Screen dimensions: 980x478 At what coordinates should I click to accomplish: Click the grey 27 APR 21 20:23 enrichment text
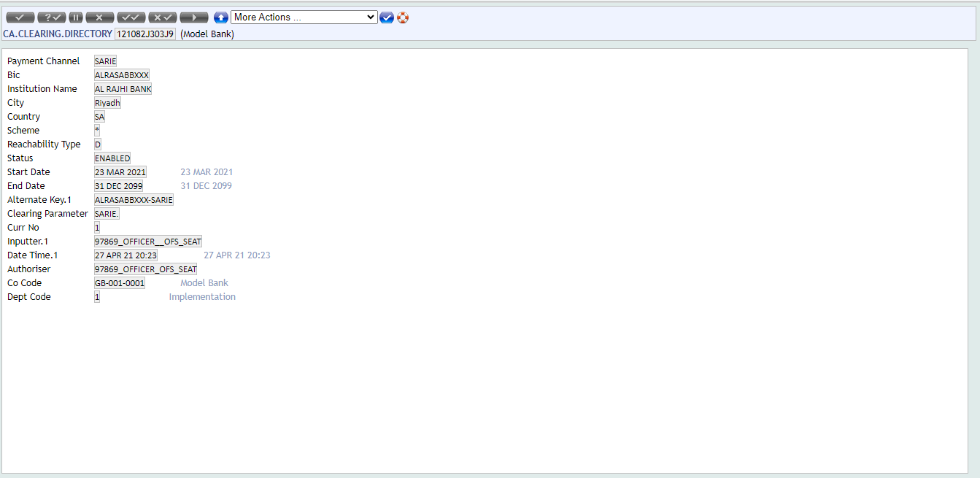coord(237,255)
